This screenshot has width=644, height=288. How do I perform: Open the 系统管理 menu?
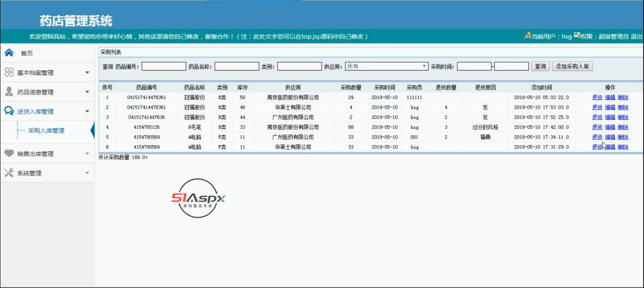[47, 173]
